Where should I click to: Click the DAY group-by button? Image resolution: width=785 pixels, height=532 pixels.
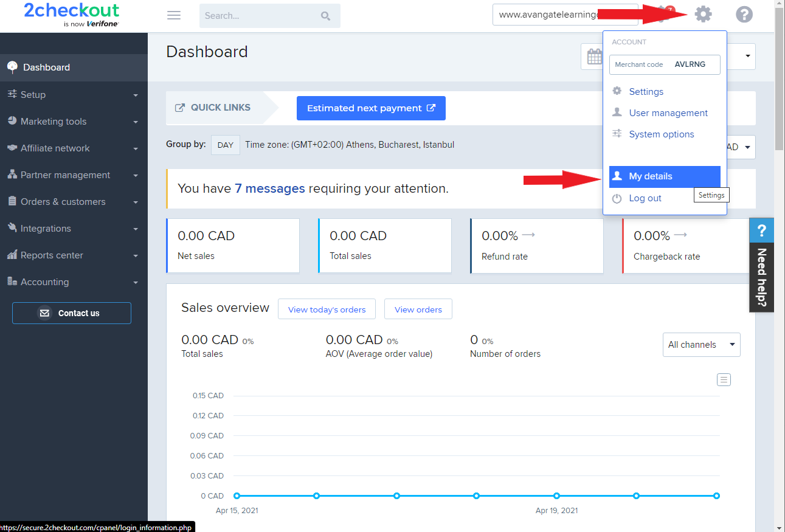(226, 145)
